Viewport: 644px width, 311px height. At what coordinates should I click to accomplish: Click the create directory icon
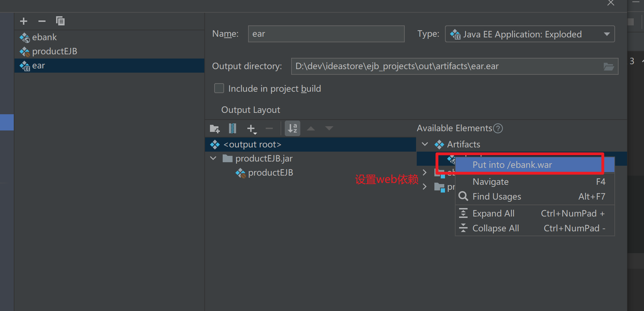pos(215,129)
